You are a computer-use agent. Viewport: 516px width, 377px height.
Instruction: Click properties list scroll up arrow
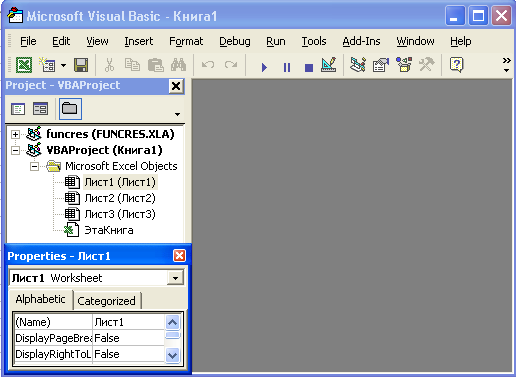point(172,322)
